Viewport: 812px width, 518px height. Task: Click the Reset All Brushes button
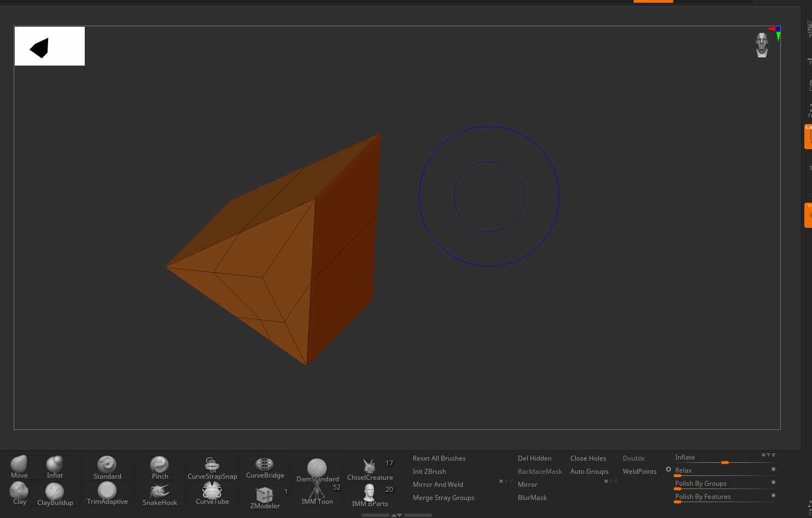click(439, 458)
